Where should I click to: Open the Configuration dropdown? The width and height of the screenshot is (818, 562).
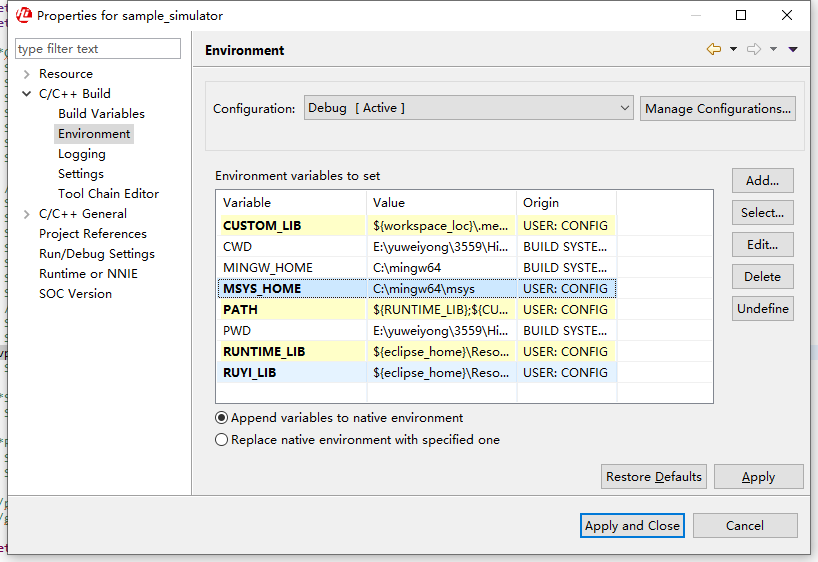pyautogui.click(x=468, y=108)
